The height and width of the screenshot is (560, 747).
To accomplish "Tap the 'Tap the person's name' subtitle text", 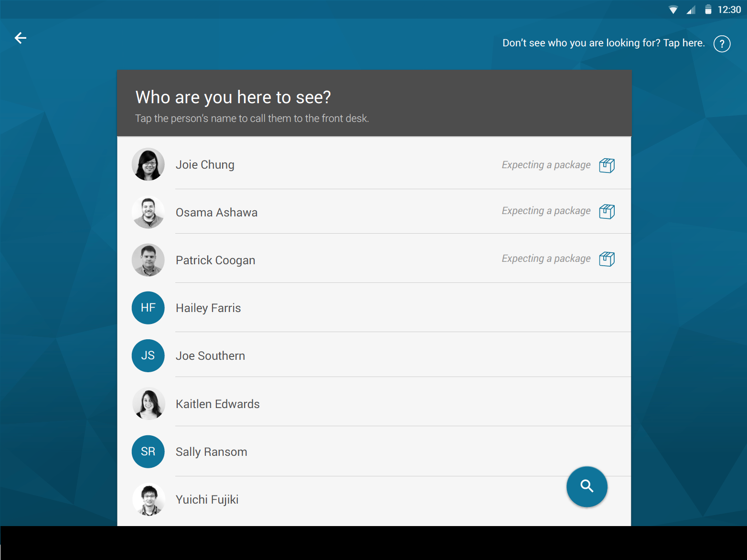I will pos(252,118).
